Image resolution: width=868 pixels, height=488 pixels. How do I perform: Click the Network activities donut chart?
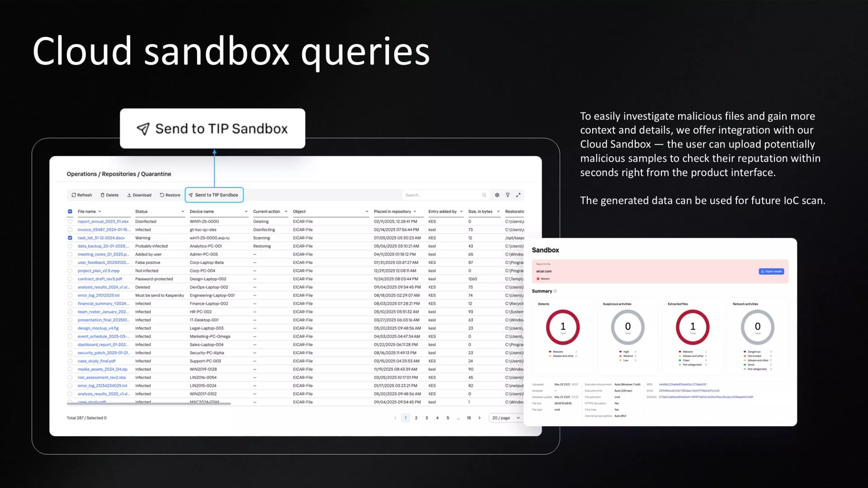pyautogui.click(x=758, y=327)
